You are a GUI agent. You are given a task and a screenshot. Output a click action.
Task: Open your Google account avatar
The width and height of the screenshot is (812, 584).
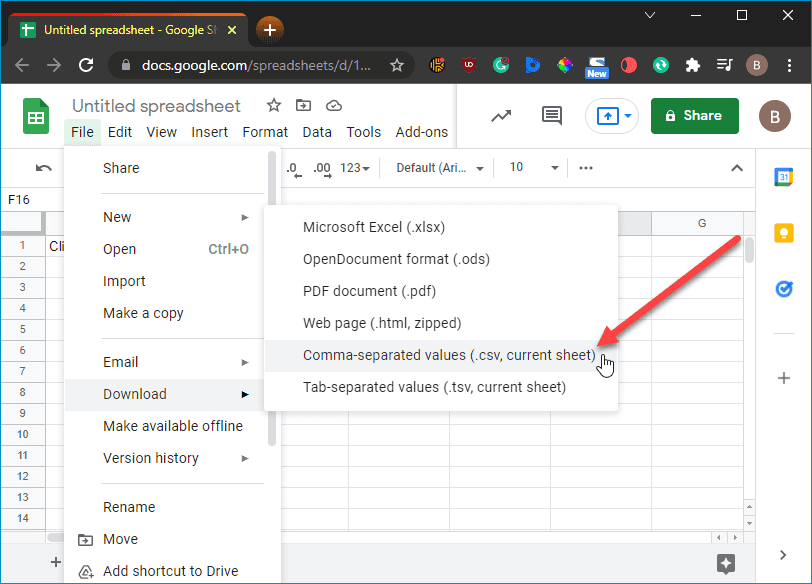click(775, 116)
